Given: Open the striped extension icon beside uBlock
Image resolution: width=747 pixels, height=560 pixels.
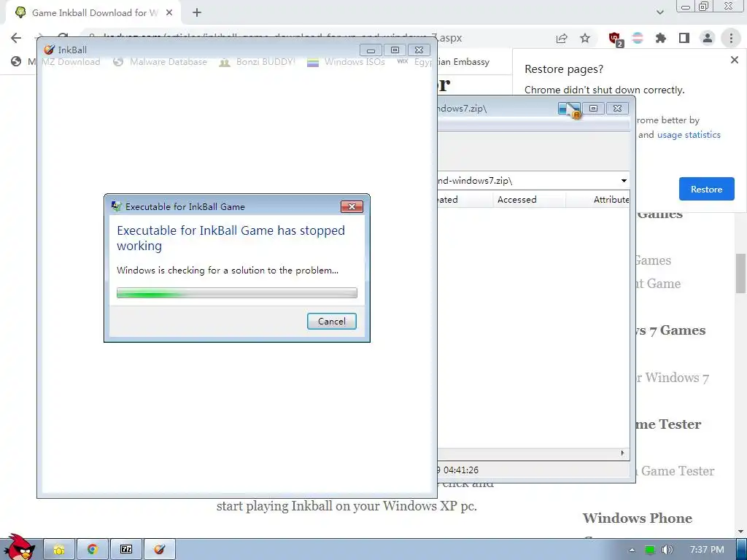Looking at the screenshot, I should pyautogui.click(x=638, y=38).
